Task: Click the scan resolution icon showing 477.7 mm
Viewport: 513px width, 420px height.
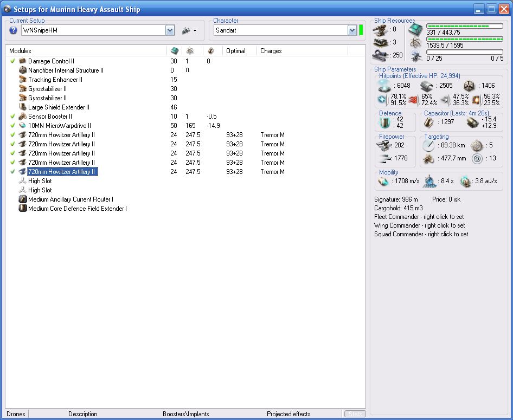Action: click(x=428, y=159)
